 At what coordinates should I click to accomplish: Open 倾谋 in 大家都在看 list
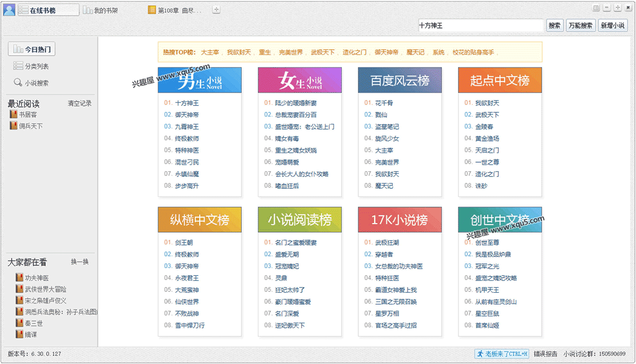[27, 335]
